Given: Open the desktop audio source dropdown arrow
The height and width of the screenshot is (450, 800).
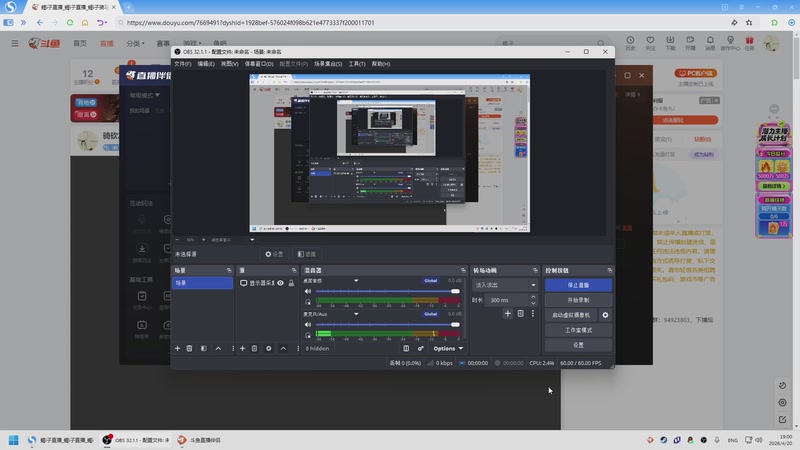Looking at the screenshot, I should (356, 281).
